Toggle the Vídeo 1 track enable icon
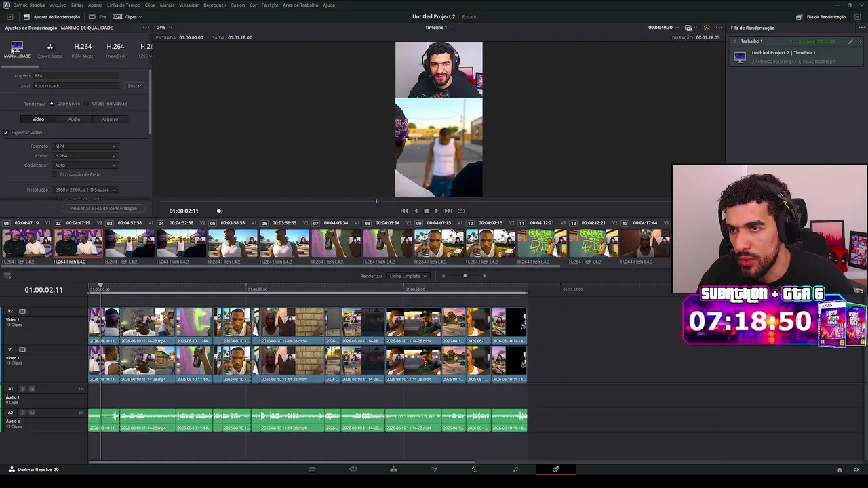This screenshot has height=488, width=868. click(x=22, y=350)
